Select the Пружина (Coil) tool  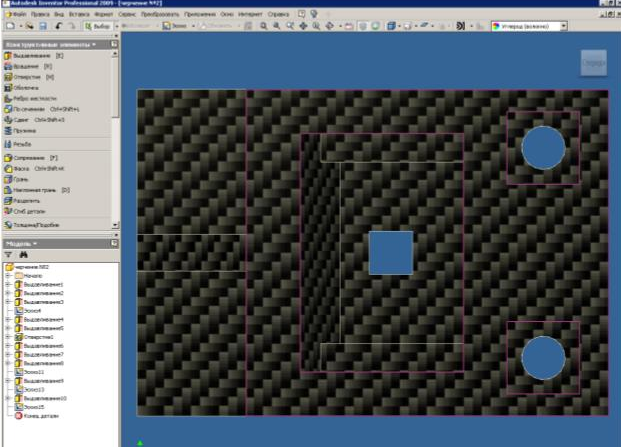point(20,131)
